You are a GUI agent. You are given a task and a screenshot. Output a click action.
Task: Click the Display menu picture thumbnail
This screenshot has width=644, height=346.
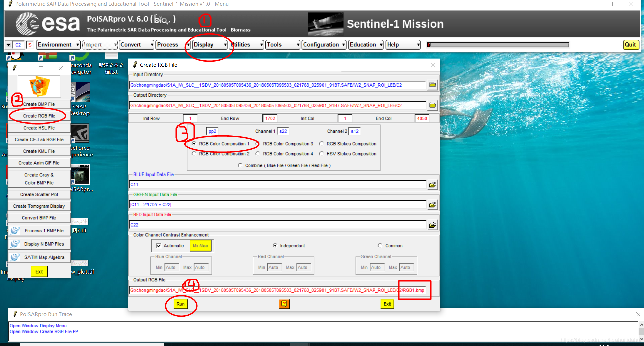click(39, 86)
